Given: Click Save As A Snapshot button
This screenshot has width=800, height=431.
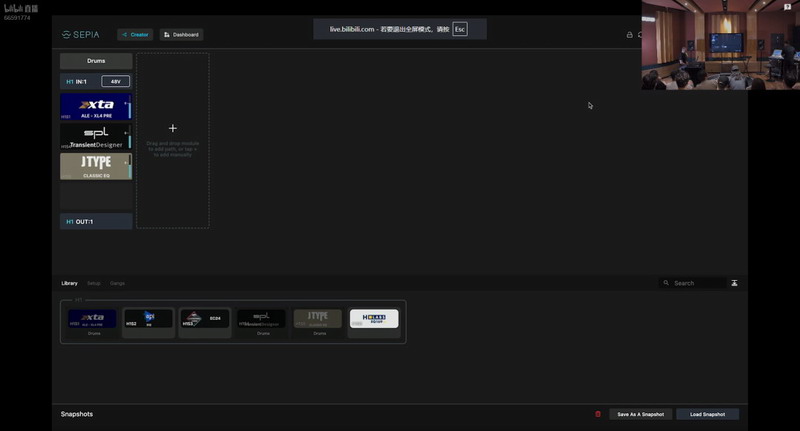Looking at the screenshot, I should [640, 414].
